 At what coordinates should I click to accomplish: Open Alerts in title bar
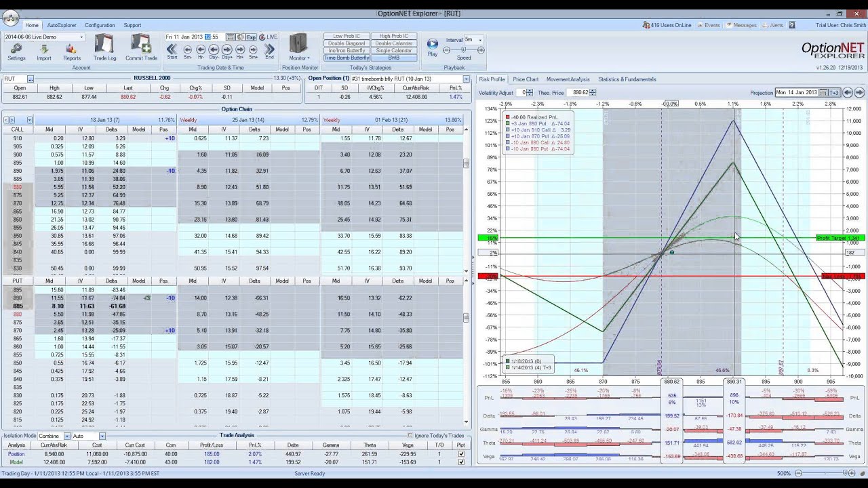(x=772, y=25)
